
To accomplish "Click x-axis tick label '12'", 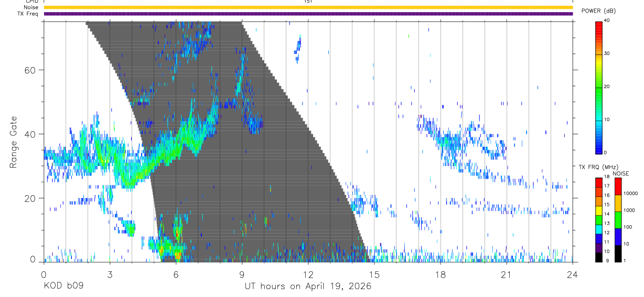I will coord(308,274).
